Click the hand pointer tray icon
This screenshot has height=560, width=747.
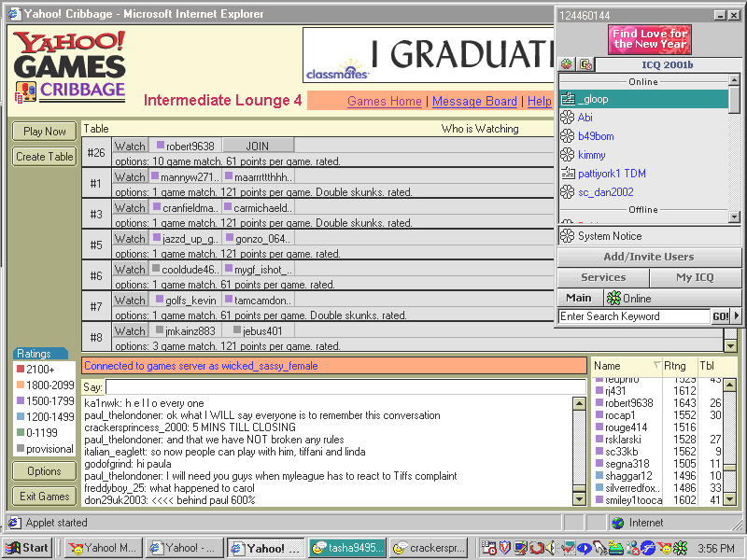pos(599,548)
